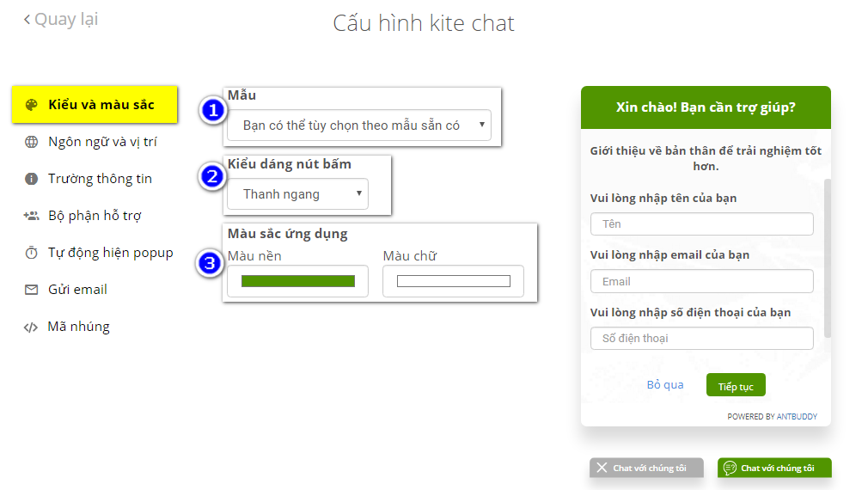Image resolution: width=868 pixels, height=490 pixels.
Task: Click the add-people icon for Bộ phận hỗ trợ
Action: coord(31,216)
